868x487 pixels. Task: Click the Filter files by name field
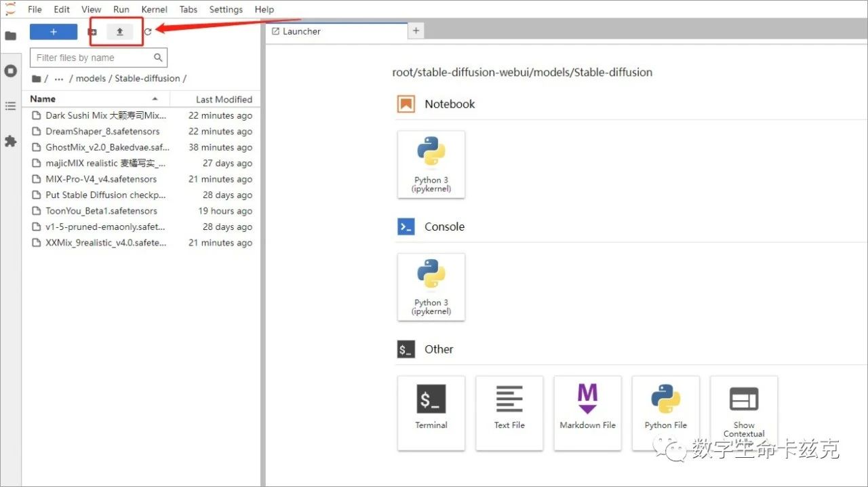98,58
